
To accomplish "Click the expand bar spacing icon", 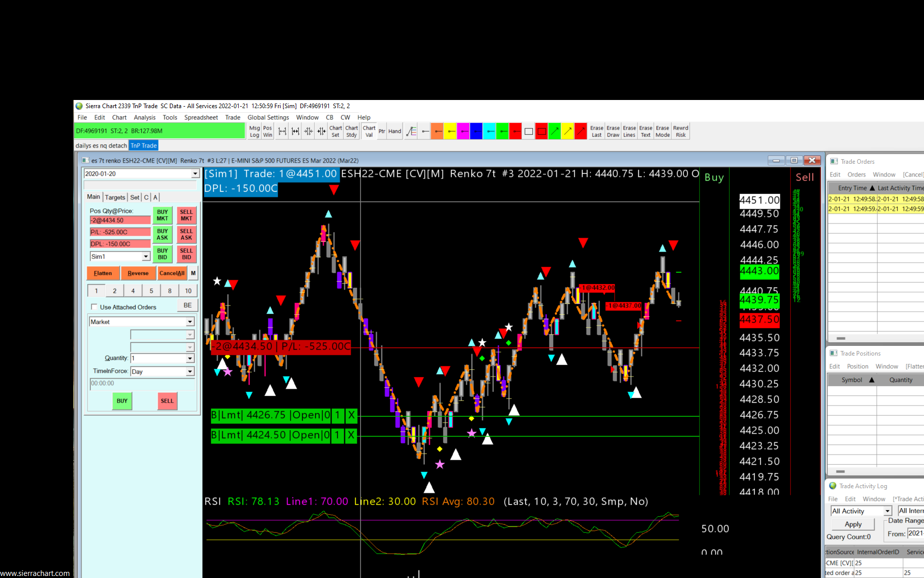I will point(282,131).
